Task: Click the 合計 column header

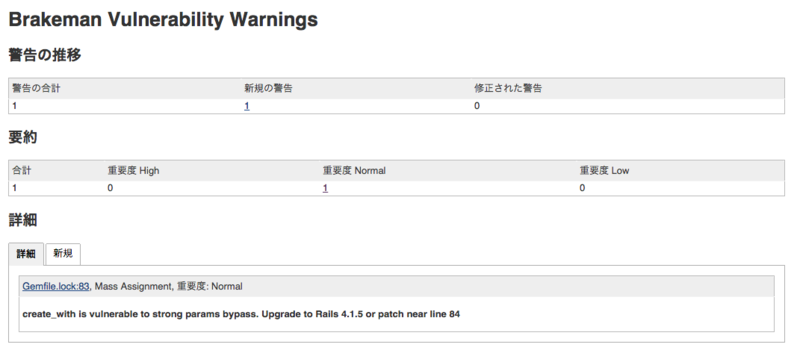Action: pyautogui.click(x=21, y=171)
